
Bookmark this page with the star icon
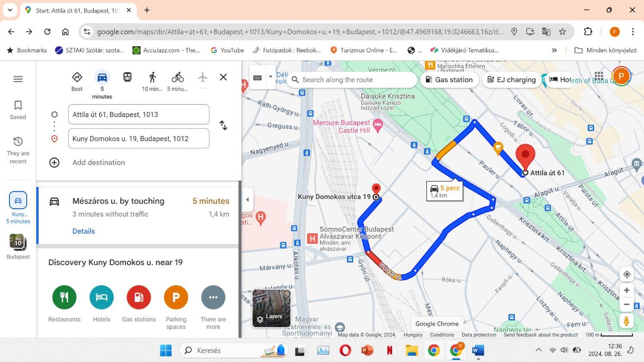click(x=562, y=32)
